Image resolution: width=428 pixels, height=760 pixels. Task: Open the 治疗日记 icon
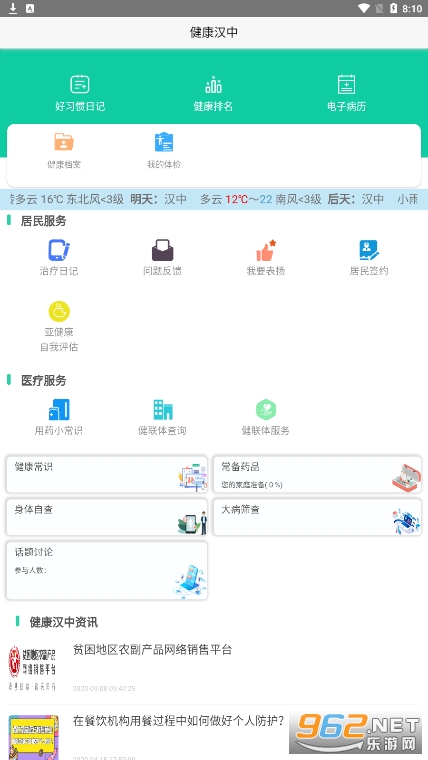[x=59, y=250]
